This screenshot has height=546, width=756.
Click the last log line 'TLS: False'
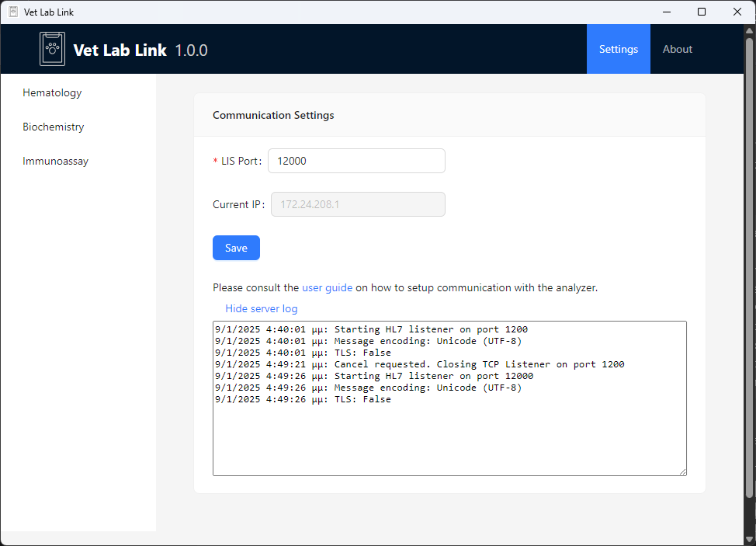tap(303, 399)
